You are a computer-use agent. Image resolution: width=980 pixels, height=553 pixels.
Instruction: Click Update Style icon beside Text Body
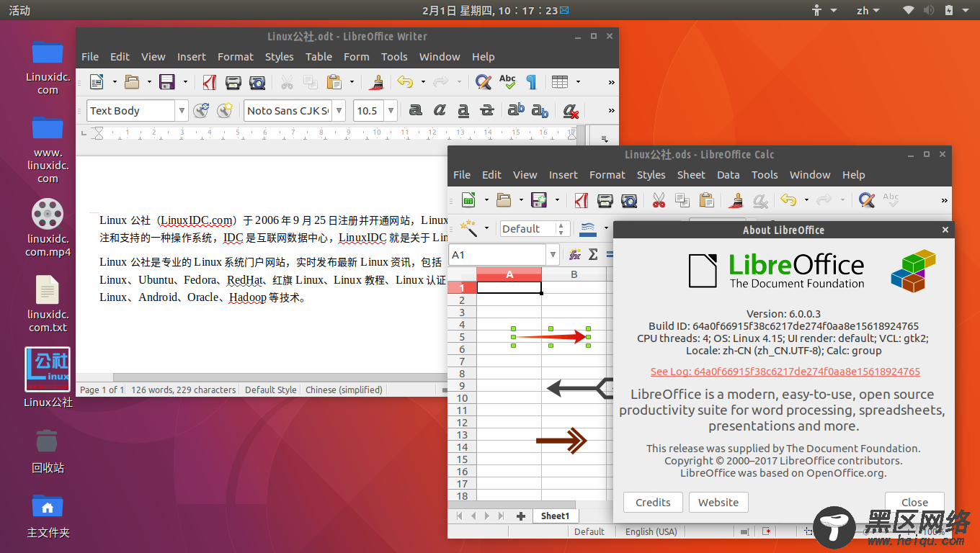point(201,110)
